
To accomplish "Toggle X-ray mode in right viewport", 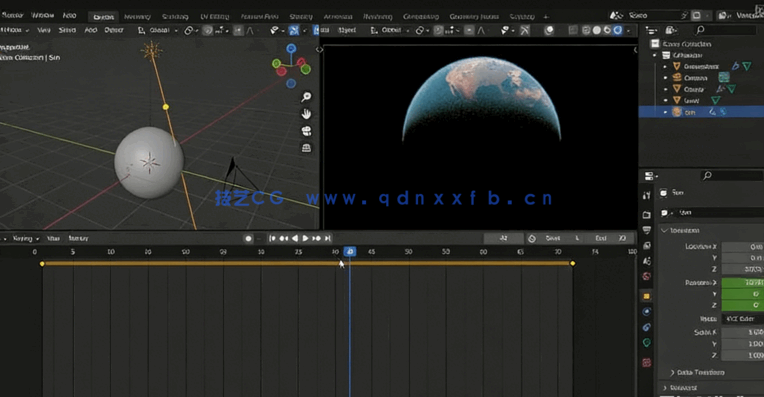I will coord(573,31).
